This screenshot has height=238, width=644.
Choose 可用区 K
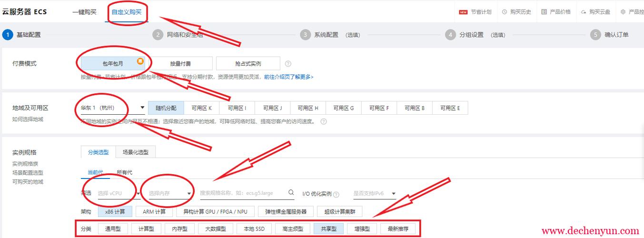tap(201, 108)
